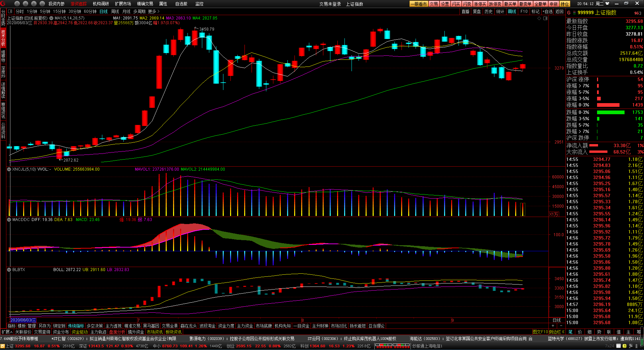
Task: Select 月线 monthly period
Action: click(x=126, y=11)
